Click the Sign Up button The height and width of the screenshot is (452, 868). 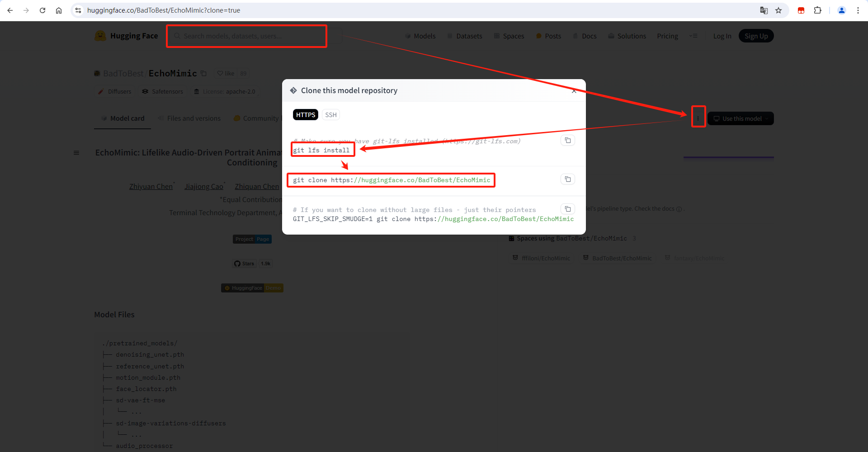tap(756, 36)
